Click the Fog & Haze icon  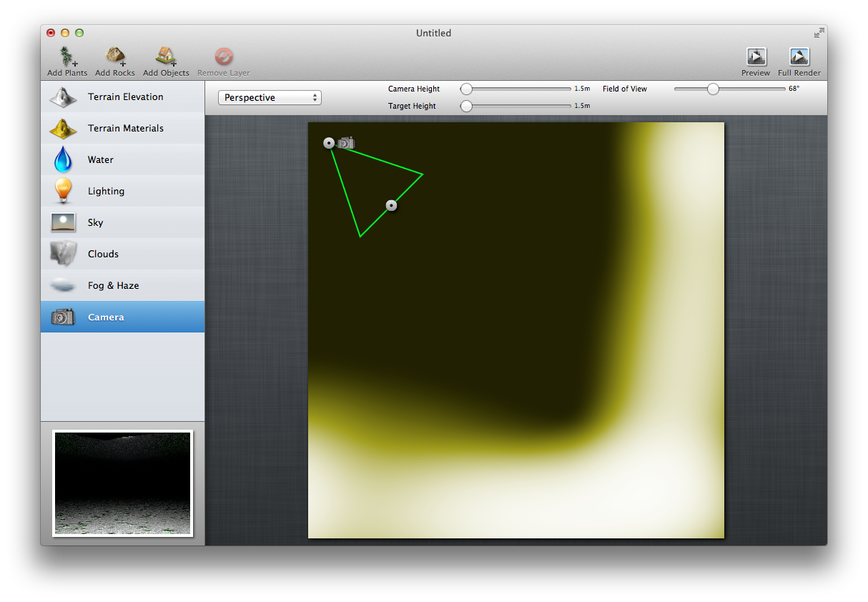pos(63,285)
